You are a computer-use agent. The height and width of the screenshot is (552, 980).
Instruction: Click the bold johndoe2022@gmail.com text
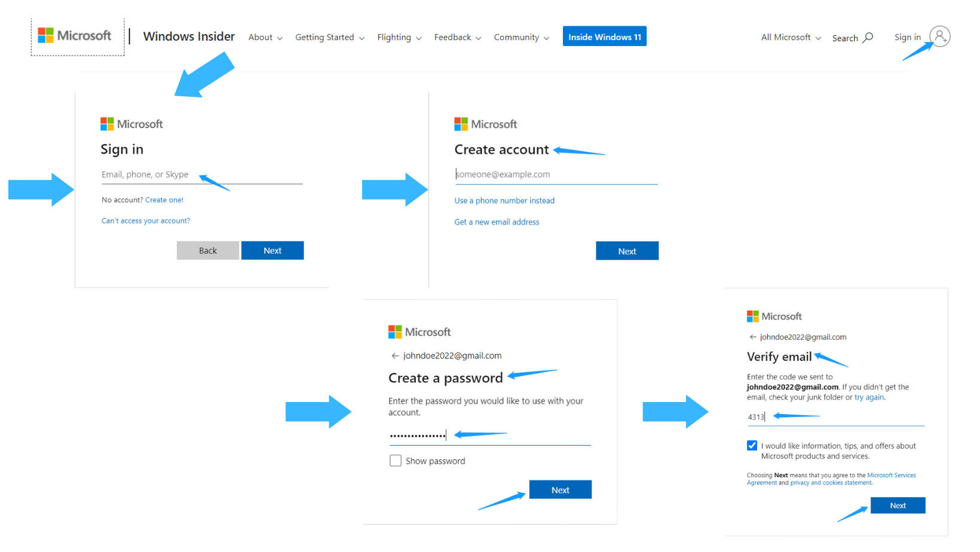pos(792,387)
